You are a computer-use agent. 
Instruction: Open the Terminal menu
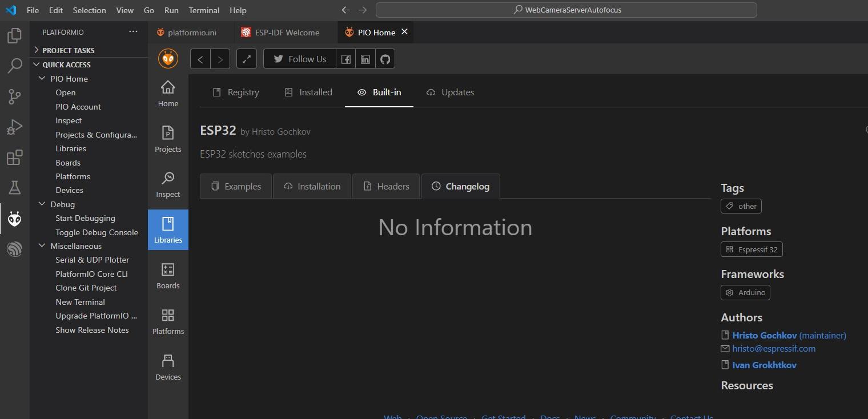[x=204, y=10]
